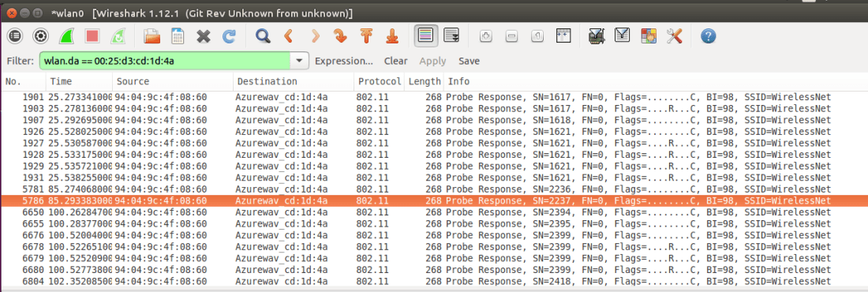The height and width of the screenshot is (292, 868).
Task: Start a new capture with green fin icon
Action: click(x=66, y=36)
